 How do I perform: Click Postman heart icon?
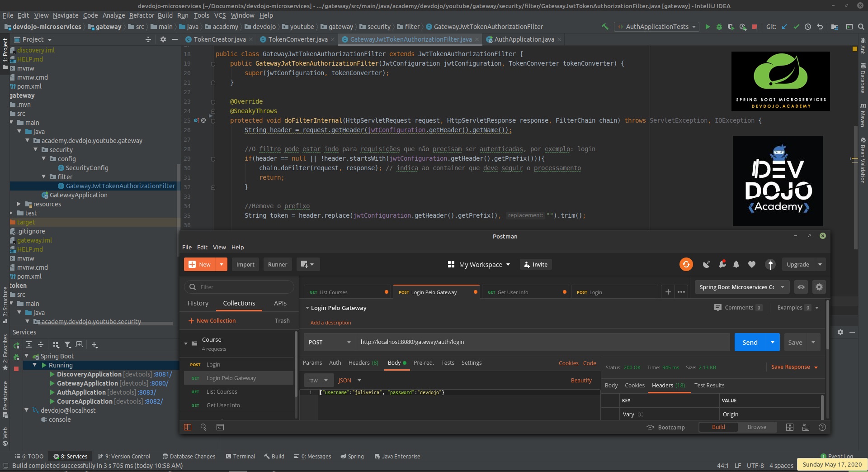pyautogui.click(x=752, y=264)
